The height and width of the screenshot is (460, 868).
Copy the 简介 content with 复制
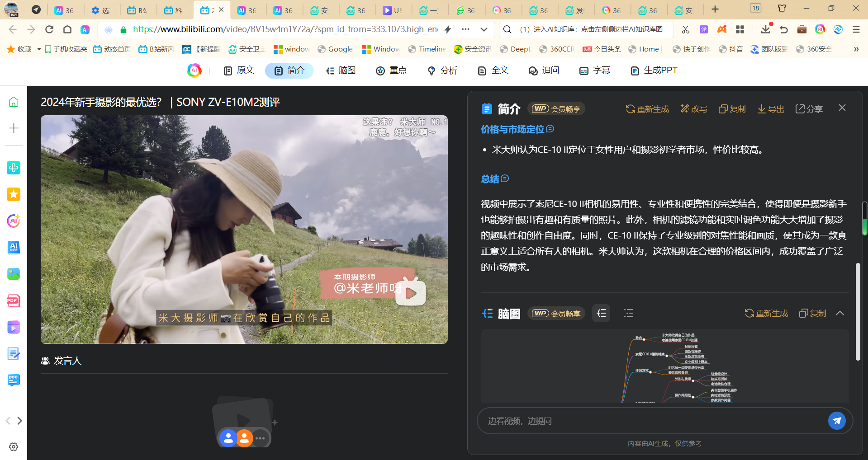[x=732, y=109]
